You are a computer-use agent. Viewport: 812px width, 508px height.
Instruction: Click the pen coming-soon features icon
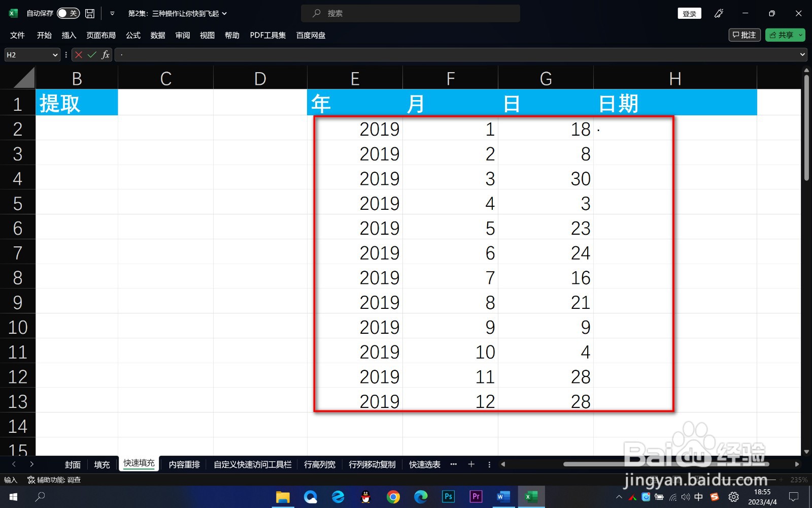click(719, 13)
